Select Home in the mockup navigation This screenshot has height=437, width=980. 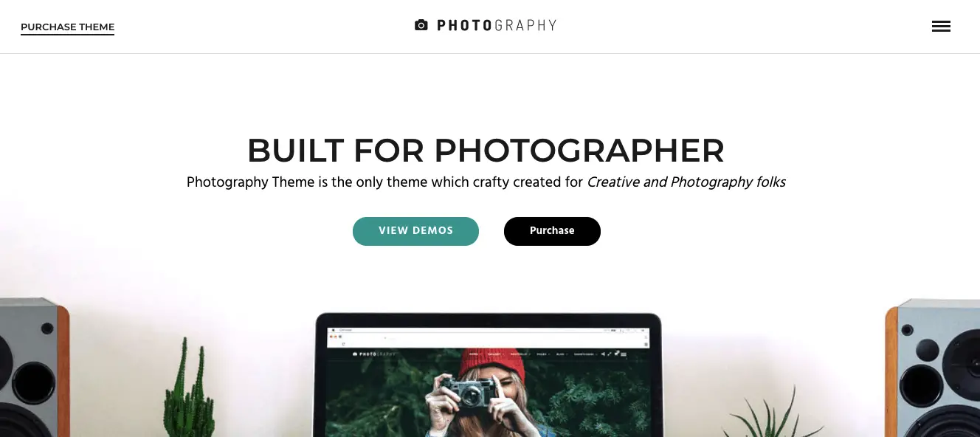pos(473,354)
